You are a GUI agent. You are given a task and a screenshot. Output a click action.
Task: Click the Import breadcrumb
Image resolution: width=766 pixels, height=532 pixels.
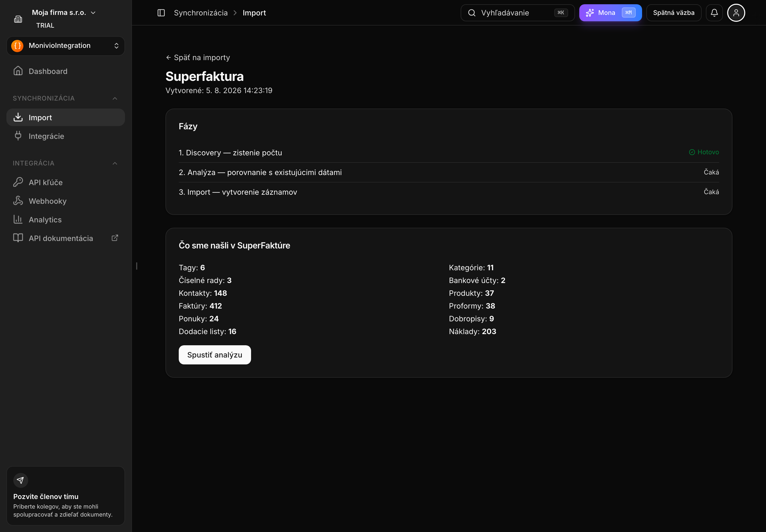click(x=254, y=13)
